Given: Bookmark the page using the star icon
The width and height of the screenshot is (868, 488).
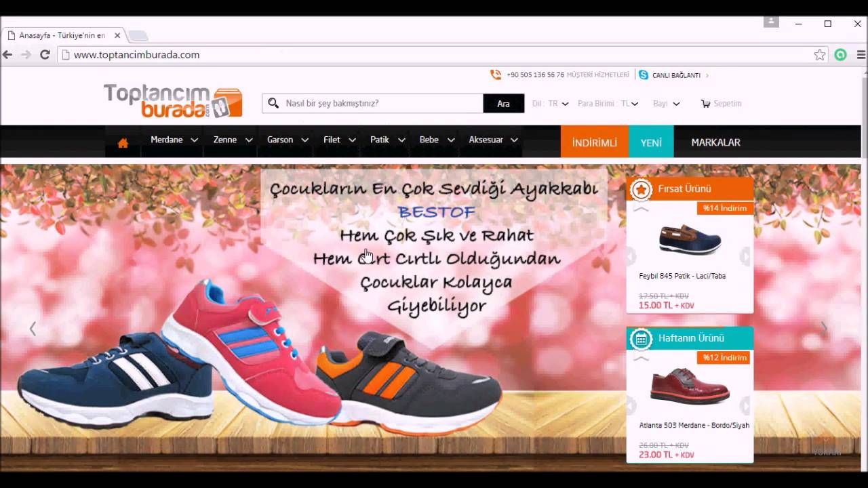Looking at the screenshot, I should (820, 55).
